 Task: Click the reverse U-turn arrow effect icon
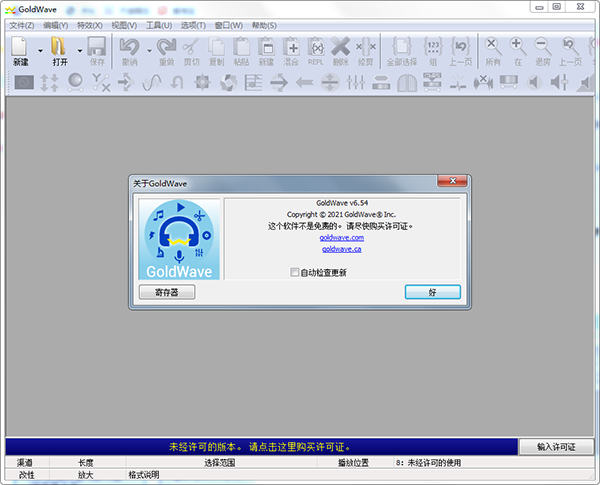[x=177, y=82]
